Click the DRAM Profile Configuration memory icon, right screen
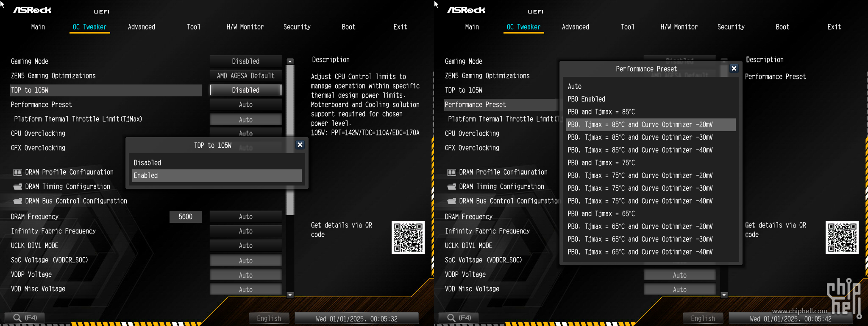This screenshot has height=326, width=868. point(452,172)
